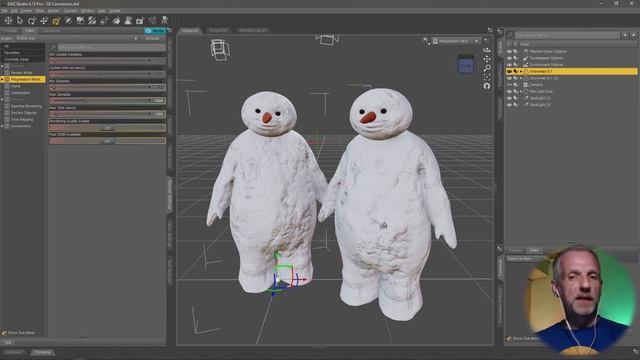Viewport: 640px width, 360px height.
Task: Toggle eye for Tonemapper Options row
Action: tap(509, 58)
